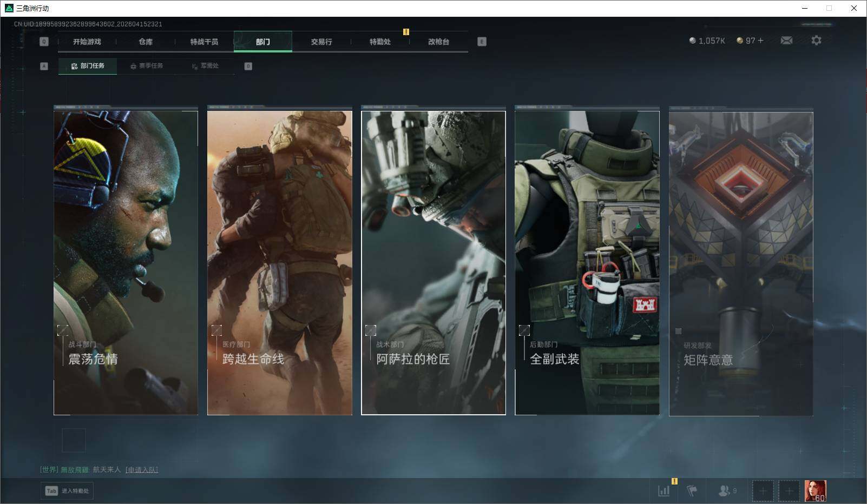Click the second empty squad slot plus
Image resolution: width=867 pixels, height=504 pixels.
click(x=789, y=491)
